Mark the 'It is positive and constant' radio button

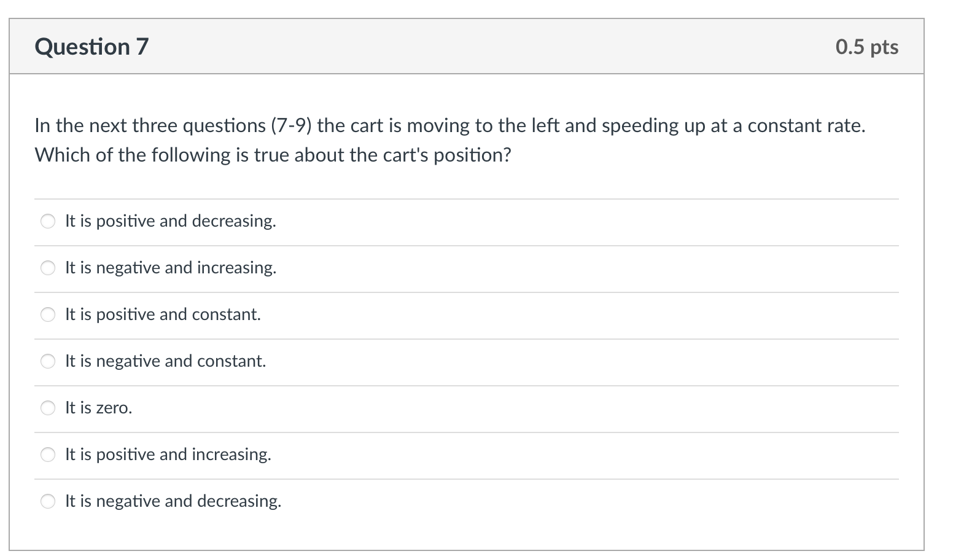(x=48, y=315)
